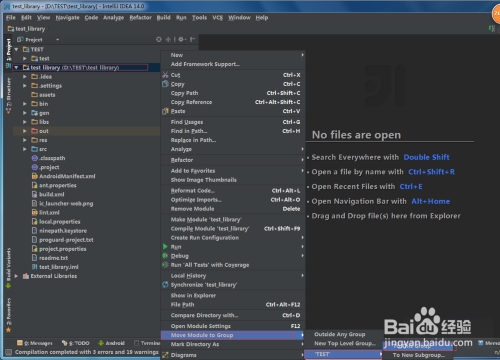Open the File menu
Screen dimensions: 500x360
(11, 17)
